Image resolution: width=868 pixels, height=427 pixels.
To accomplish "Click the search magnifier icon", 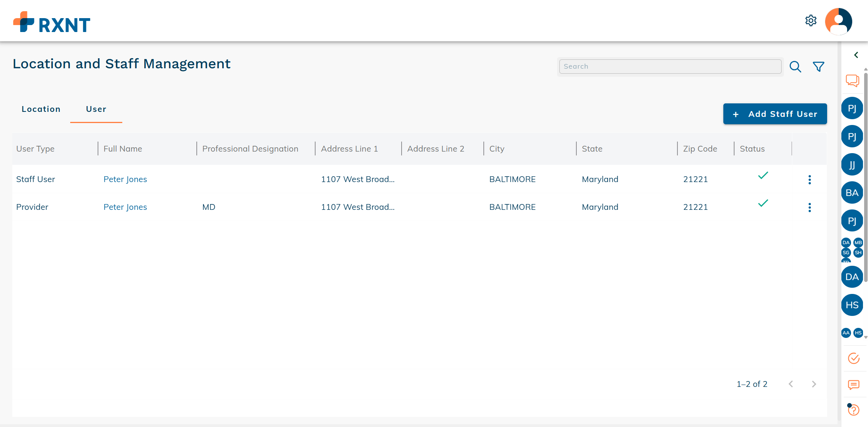I will point(795,67).
